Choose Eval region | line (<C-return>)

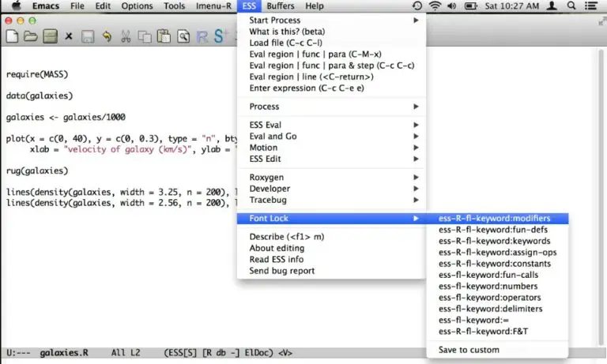331,77
